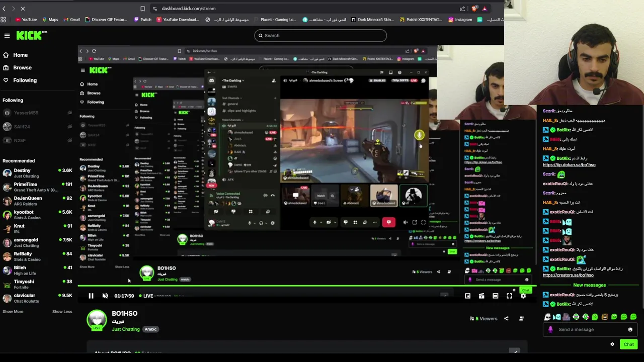Go back with the browser back arrow
The image size is (644, 362).
coord(4,9)
